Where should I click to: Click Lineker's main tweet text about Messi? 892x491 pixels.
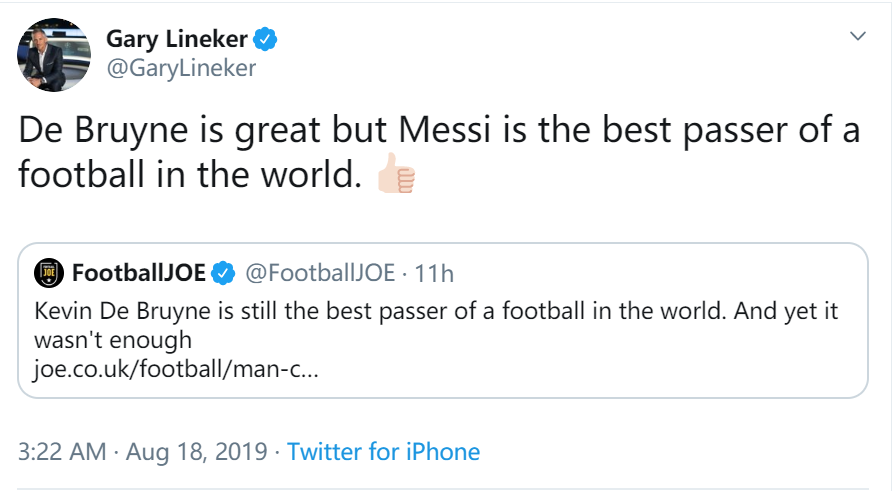coord(438,133)
